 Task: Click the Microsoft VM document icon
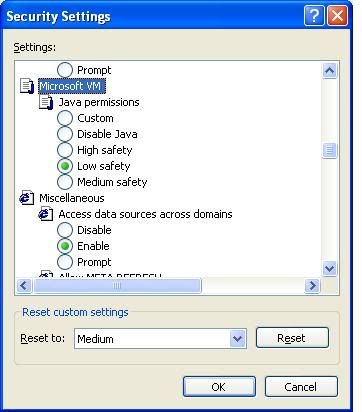27,86
